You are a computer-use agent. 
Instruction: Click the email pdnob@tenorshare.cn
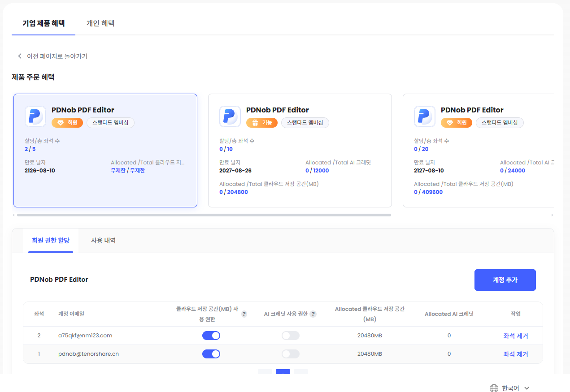click(88, 354)
